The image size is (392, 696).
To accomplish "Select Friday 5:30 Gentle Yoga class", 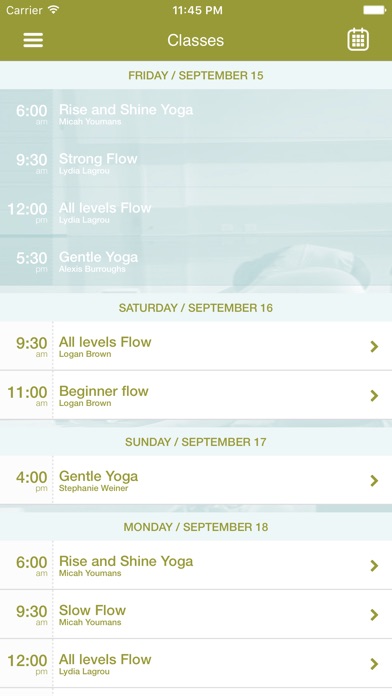I will (196, 262).
